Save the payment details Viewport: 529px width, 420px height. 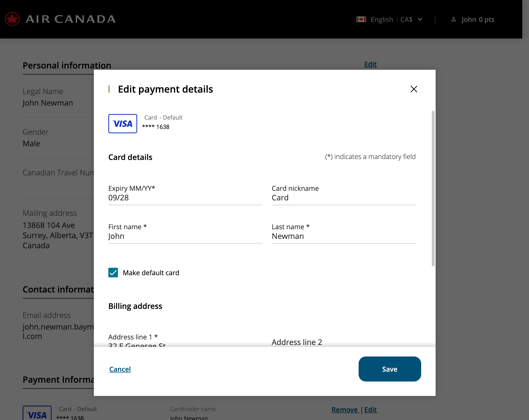click(389, 369)
